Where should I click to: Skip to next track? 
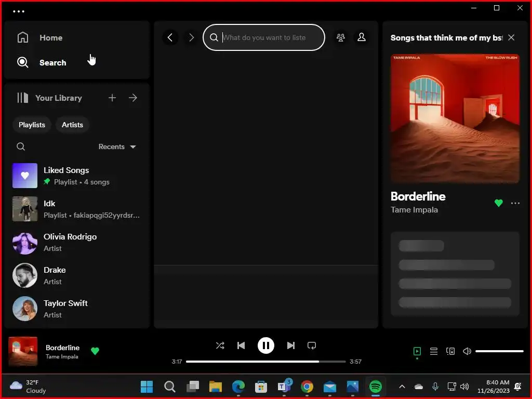coord(291,345)
